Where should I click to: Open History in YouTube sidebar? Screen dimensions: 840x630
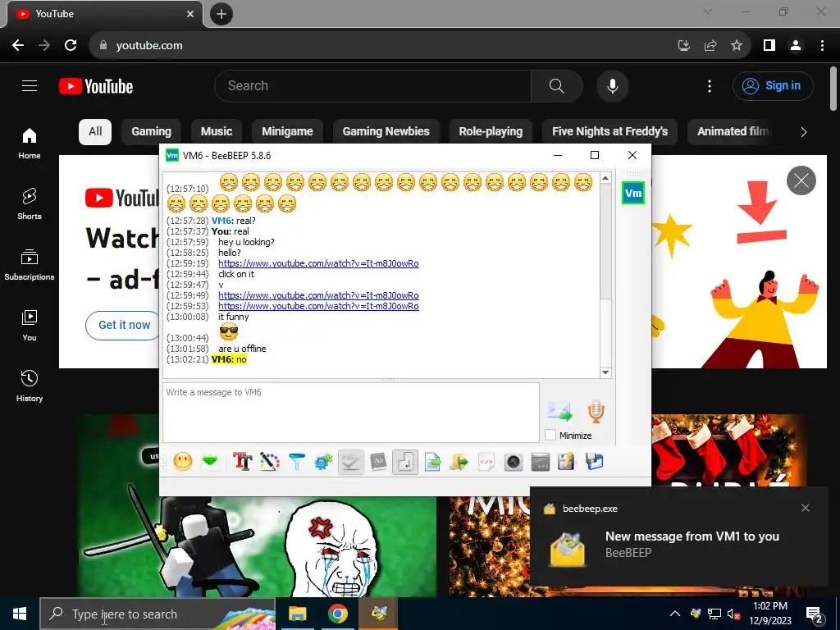(30, 386)
